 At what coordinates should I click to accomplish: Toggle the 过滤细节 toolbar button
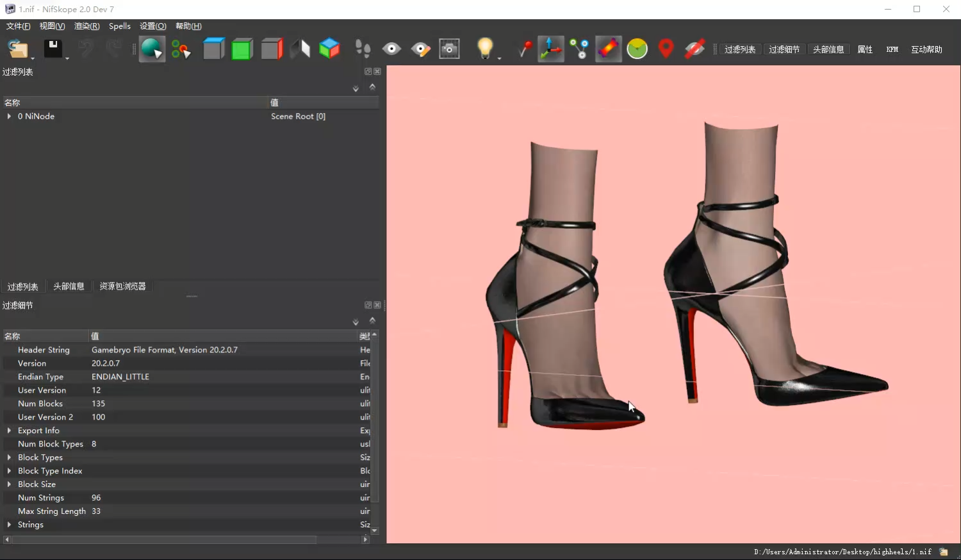(784, 49)
